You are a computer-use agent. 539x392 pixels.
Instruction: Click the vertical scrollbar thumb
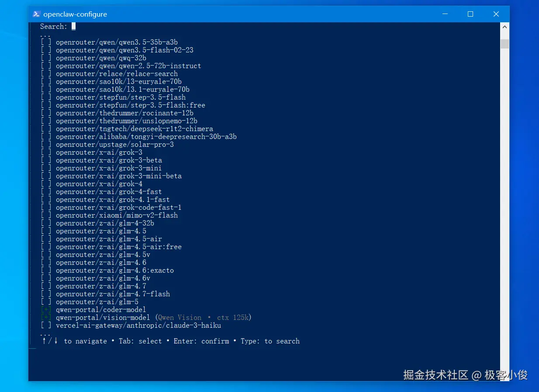pos(504,44)
